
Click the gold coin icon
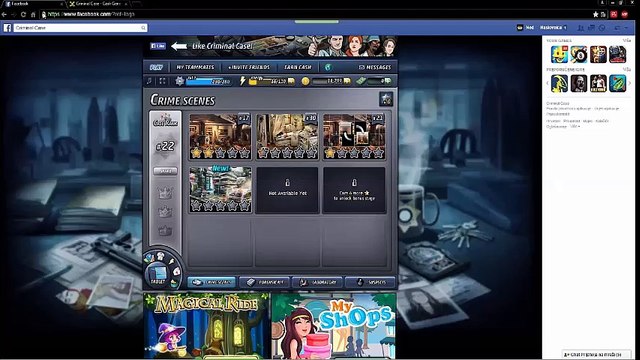coord(305,81)
